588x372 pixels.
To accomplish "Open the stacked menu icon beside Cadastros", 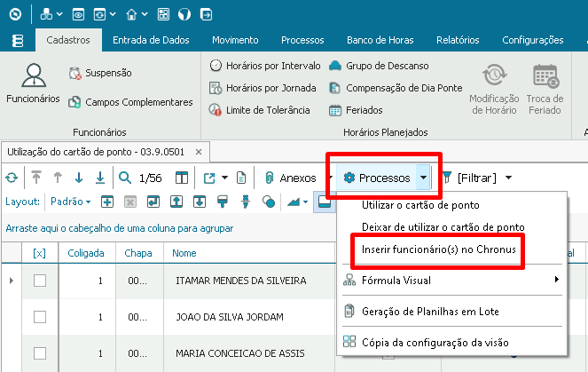I will pos(18,41).
